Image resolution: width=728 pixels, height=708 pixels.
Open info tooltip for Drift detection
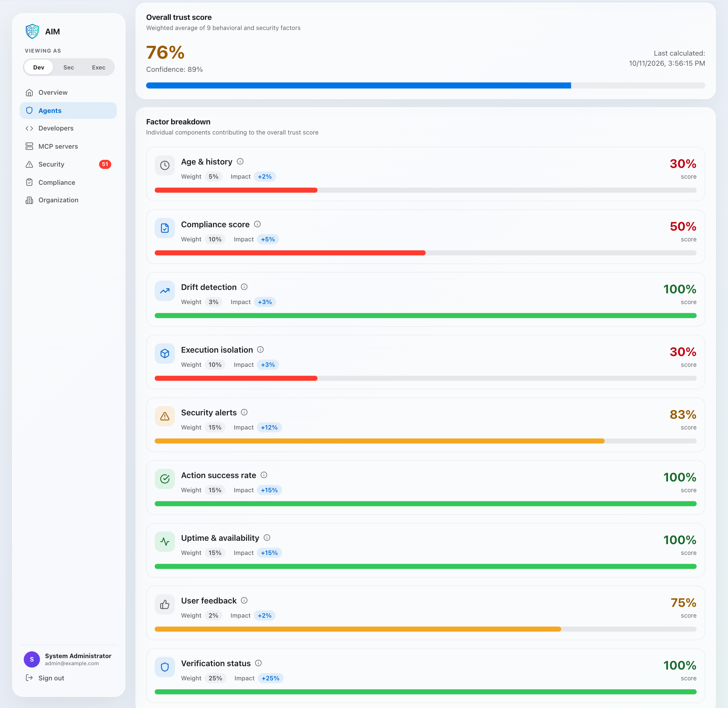click(244, 287)
